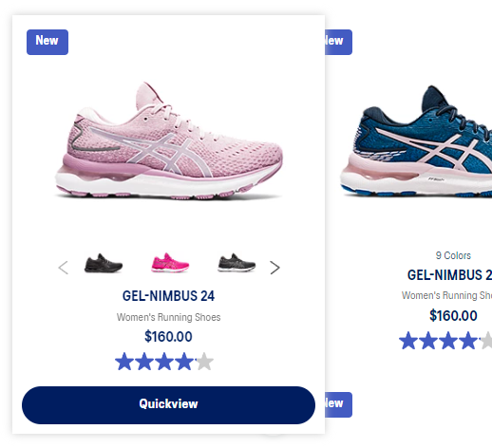Show previous color thumbnails with left chevron
The height and width of the screenshot is (448, 492).
coord(64,268)
